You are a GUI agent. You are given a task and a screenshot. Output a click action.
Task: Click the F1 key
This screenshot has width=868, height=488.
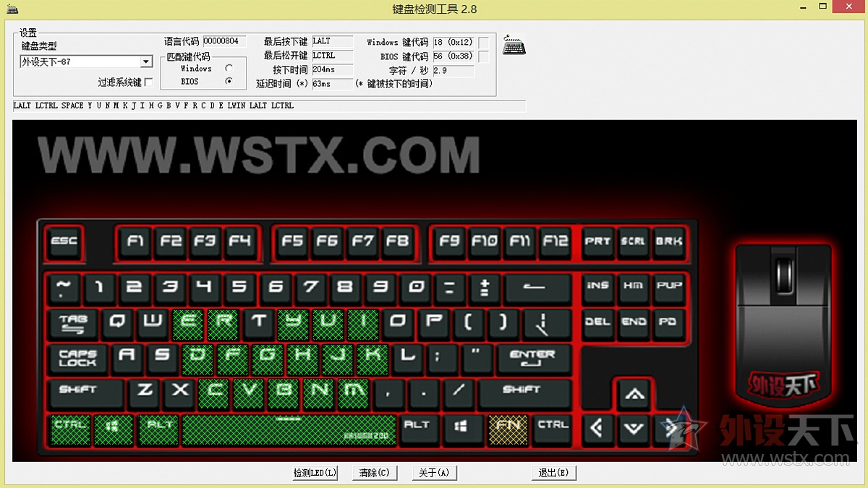135,242
